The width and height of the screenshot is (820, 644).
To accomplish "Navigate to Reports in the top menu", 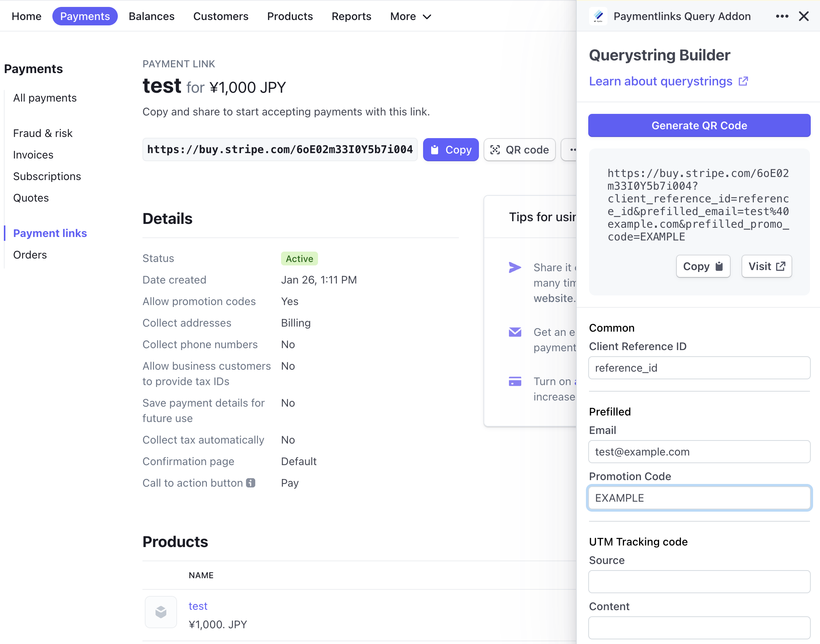I will pos(351,16).
